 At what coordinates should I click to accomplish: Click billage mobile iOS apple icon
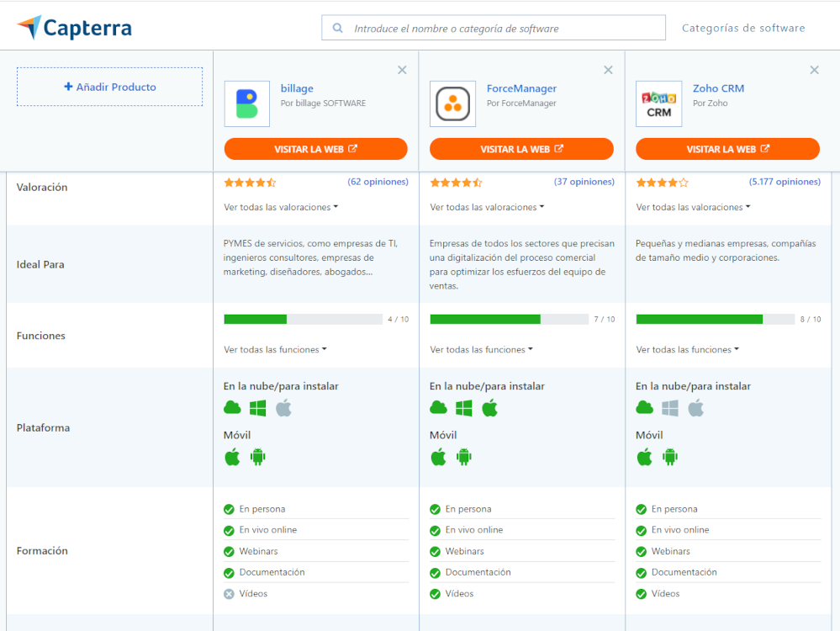click(233, 458)
